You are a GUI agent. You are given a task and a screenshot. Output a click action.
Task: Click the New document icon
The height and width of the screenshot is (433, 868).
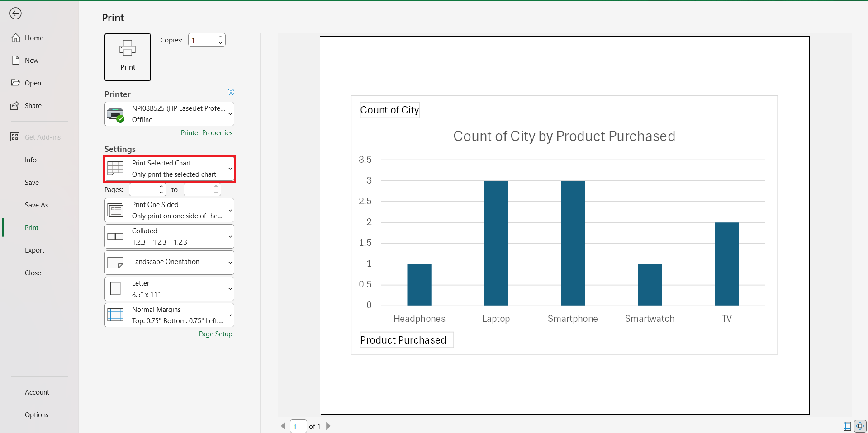15,61
